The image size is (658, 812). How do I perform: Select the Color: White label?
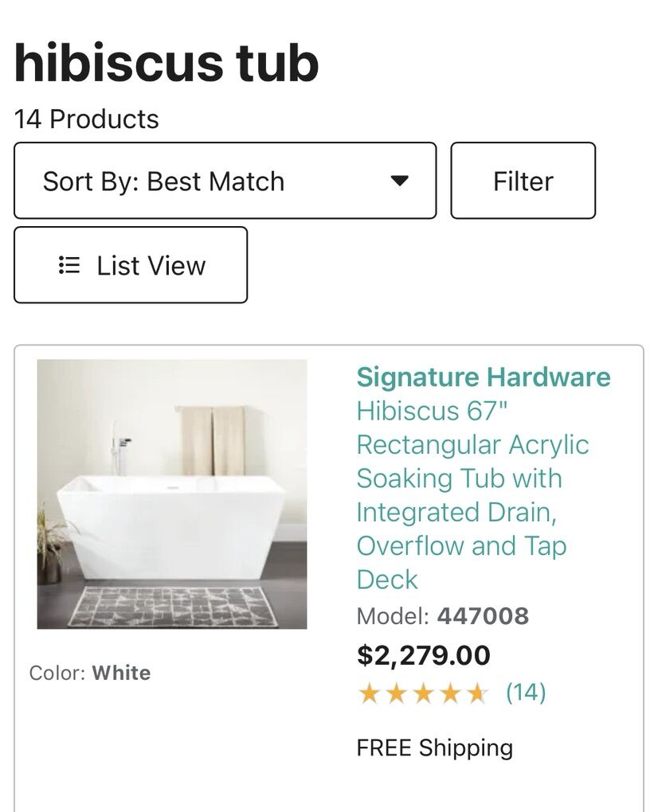coord(90,673)
